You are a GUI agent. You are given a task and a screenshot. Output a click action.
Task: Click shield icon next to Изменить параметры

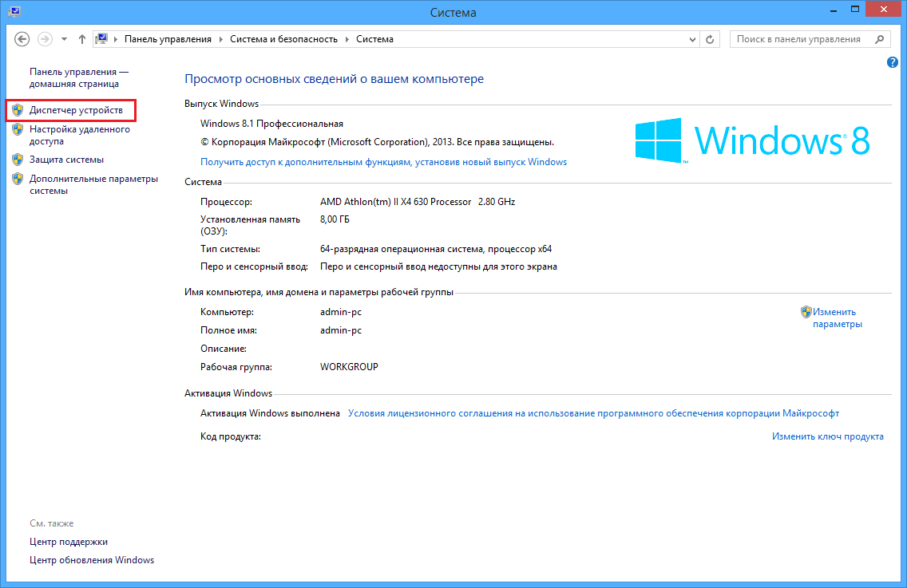[x=806, y=312]
